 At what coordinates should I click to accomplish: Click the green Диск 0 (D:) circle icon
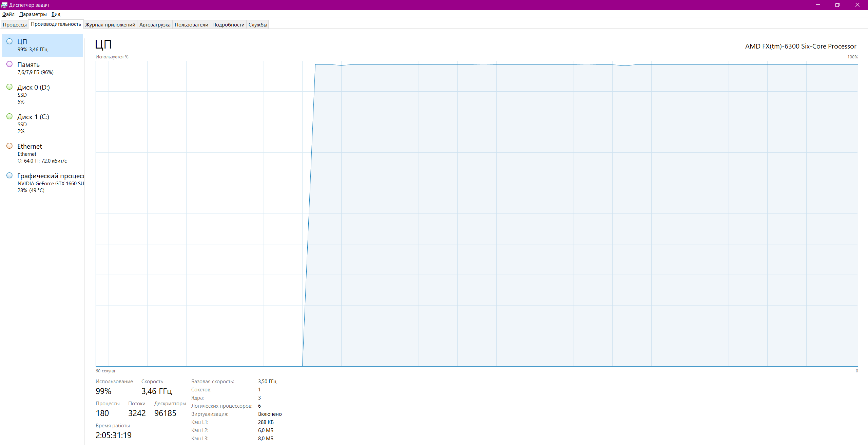[9, 87]
